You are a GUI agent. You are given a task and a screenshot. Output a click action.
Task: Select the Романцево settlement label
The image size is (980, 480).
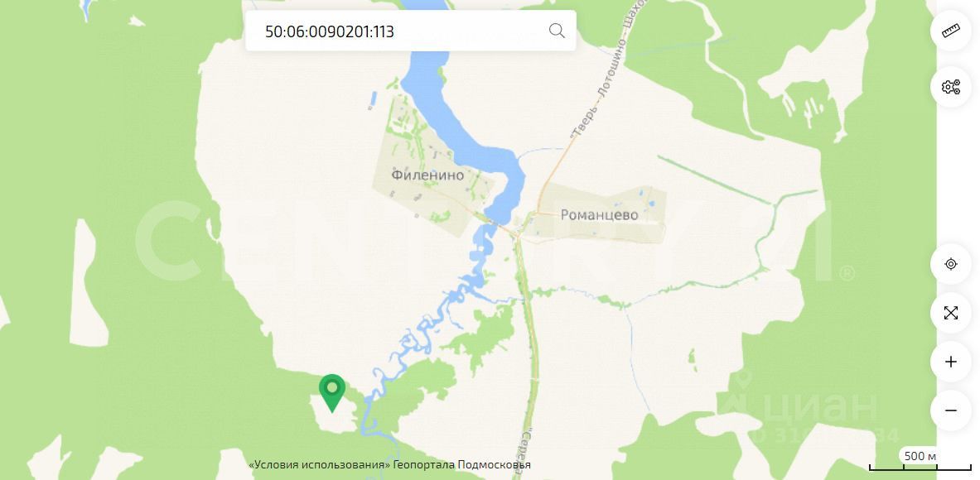point(600,215)
